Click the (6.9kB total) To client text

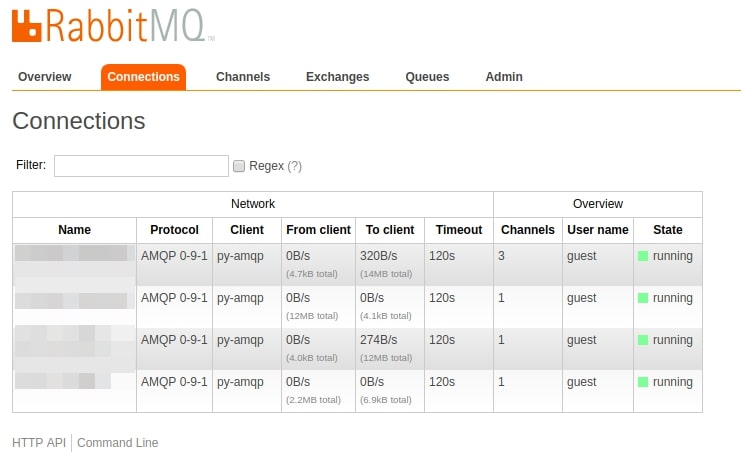[386, 400]
